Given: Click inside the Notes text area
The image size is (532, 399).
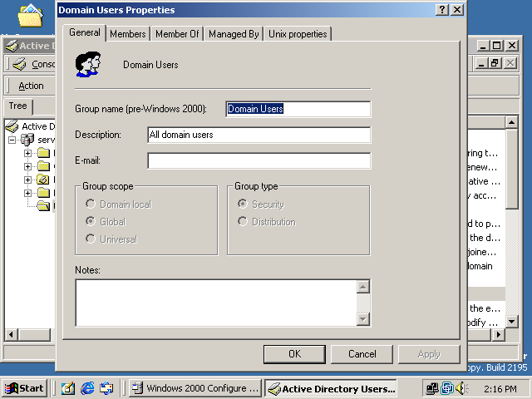Looking at the screenshot, I should [x=216, y=303].
